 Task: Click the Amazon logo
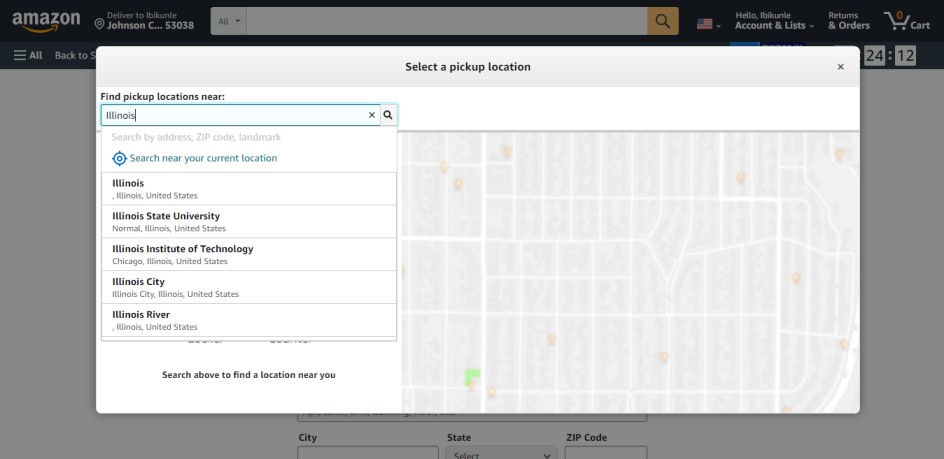click(47, 21)
